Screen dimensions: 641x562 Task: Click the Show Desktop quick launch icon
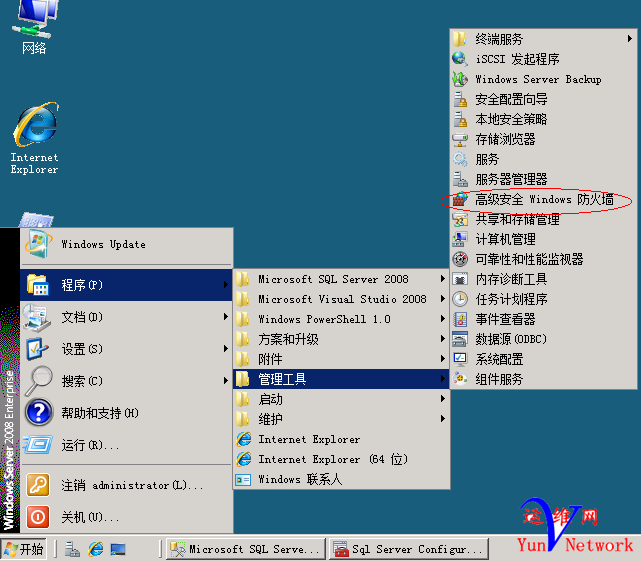(118, 549)
